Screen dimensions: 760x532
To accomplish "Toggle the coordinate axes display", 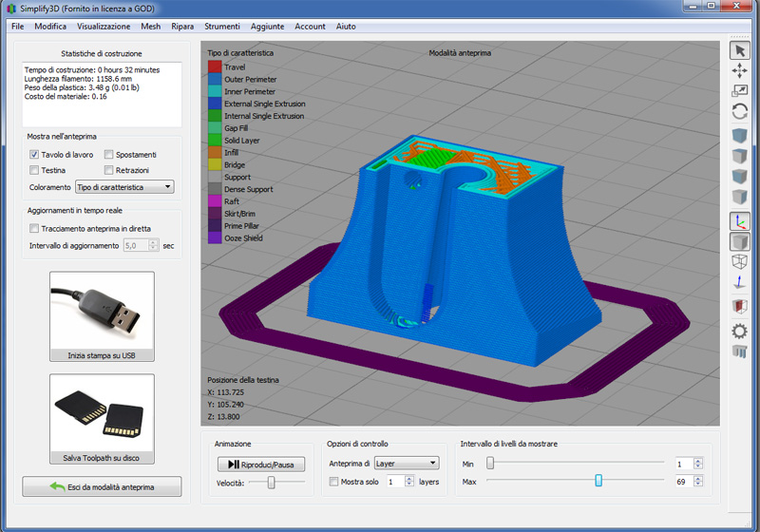I will point(740,221).
